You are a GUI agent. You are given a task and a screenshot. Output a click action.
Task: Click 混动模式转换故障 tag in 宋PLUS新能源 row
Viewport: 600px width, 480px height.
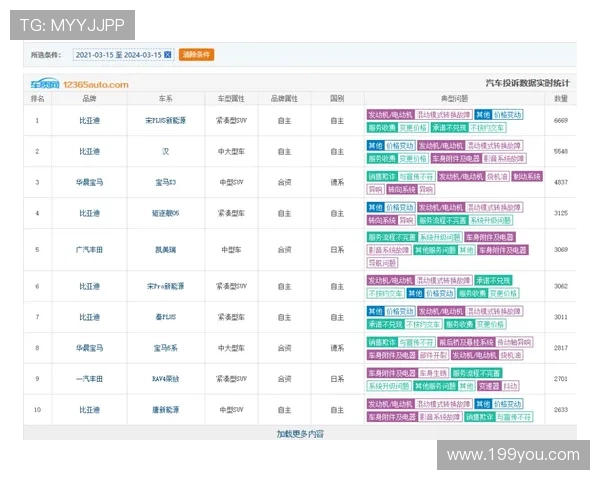tap(443, 115)
